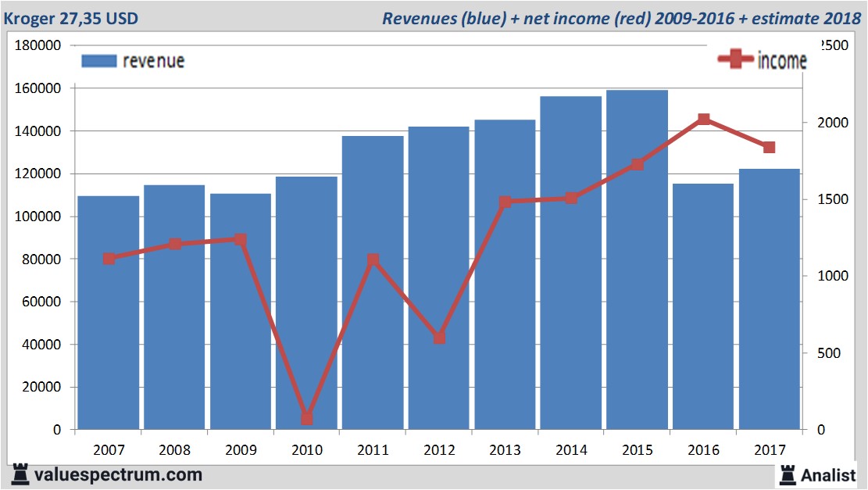Click the 2007 income data point marker
The image size is (868, 490).
(109, 259)
